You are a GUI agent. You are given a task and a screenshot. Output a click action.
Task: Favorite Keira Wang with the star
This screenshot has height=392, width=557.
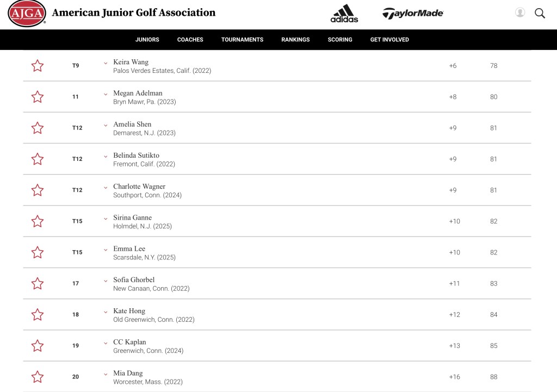pos(38,66)
